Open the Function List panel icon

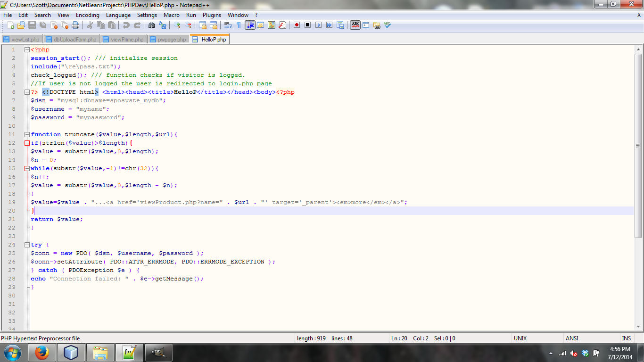click(282, 25)
